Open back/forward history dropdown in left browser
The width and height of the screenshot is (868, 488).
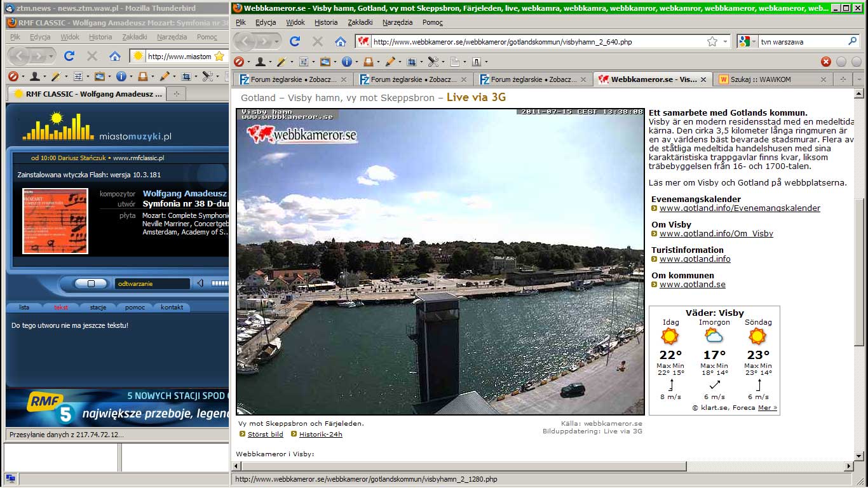50,56
